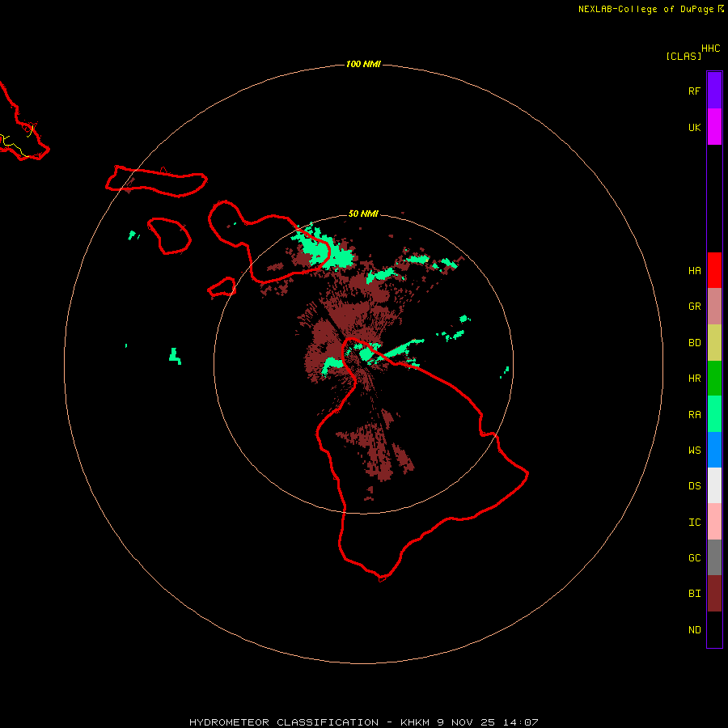The width and height of the screenshot is (728, 728).
Task: Click the 50 NMI range ring label
Action: click(363, 214)
